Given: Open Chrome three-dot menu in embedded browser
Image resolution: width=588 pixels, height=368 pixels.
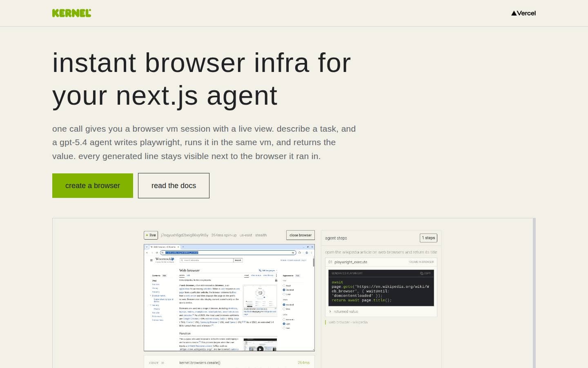Looking at the screenshot, I should click(312, 253).
